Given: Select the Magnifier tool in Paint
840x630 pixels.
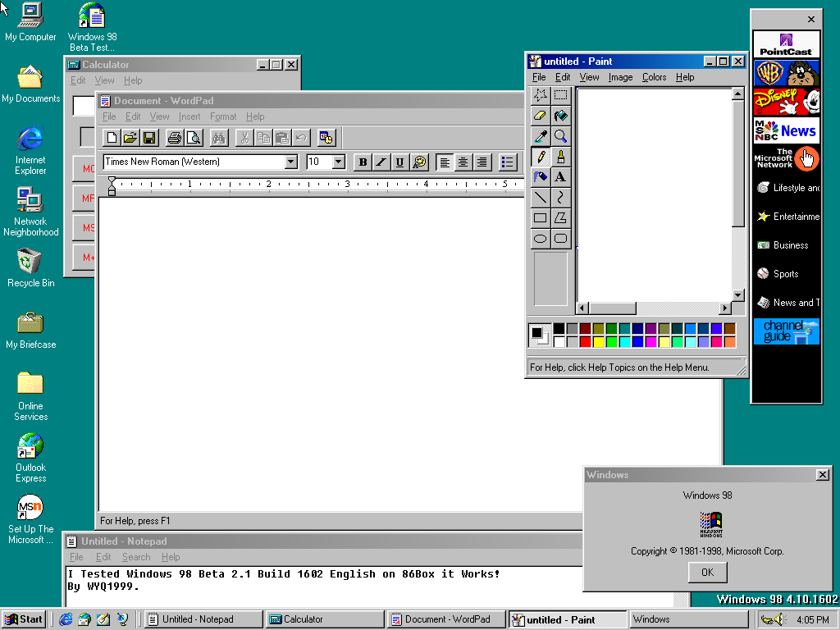Looking at the screenshot, I should tap(560, 136).
